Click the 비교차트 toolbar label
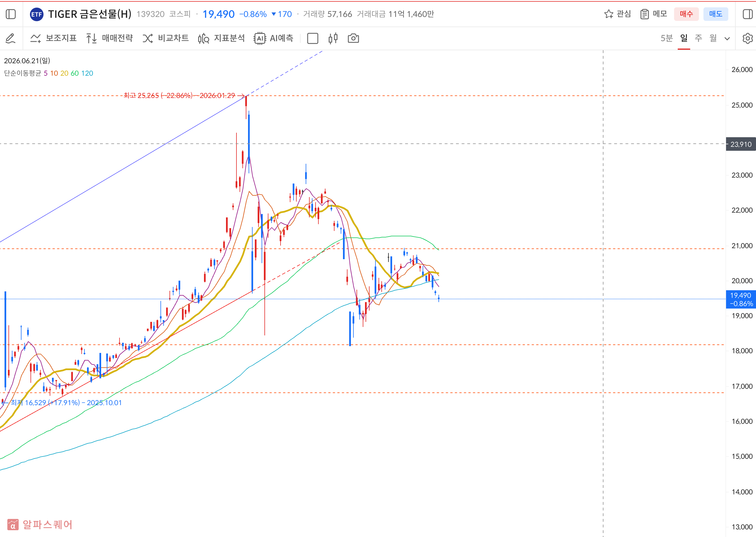 pyautogui.click(x=173, y=38)
